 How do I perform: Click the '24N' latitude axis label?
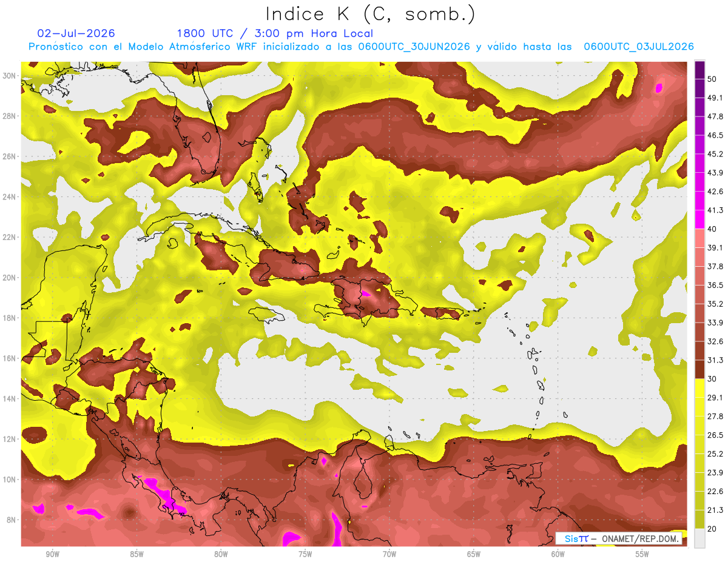pyautogui.click(x=10, y=197)
